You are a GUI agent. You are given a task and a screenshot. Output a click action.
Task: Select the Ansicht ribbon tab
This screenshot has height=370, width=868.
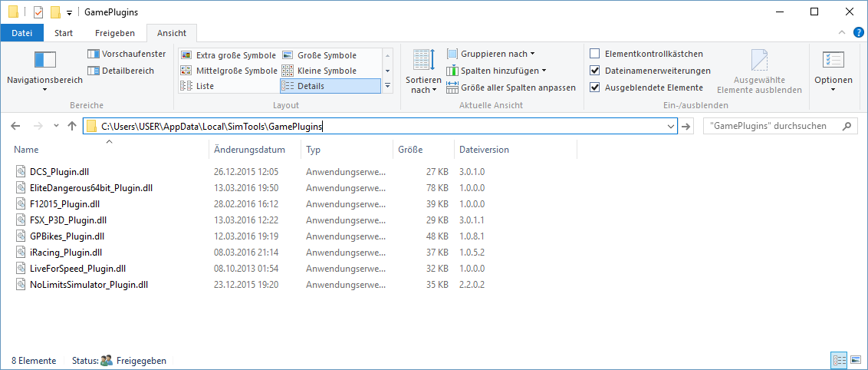[172, 33]
